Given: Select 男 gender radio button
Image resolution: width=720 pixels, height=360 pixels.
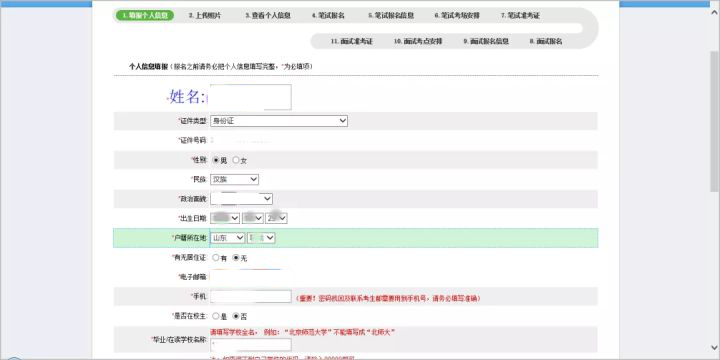Looking at the screenshot, I should (x=216, y=160).
